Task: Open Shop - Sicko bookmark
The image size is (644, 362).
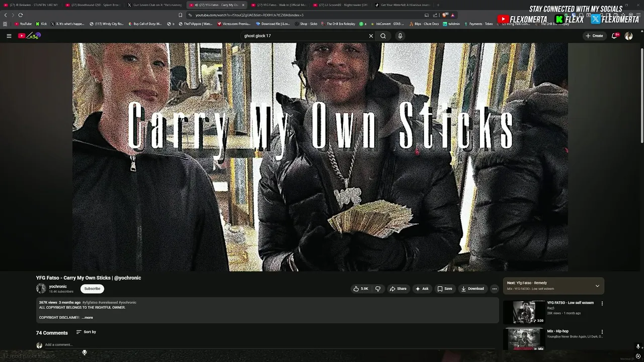Action: click(306, 24)
